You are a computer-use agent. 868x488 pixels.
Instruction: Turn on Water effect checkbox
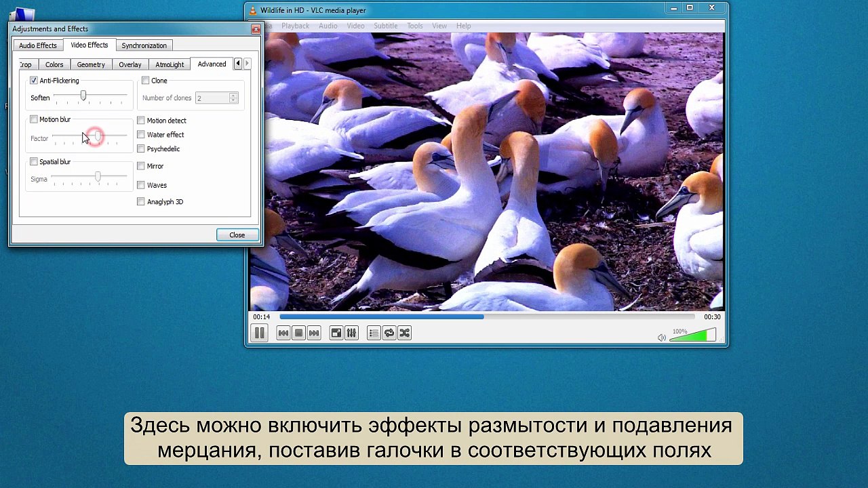click(141, 135)
